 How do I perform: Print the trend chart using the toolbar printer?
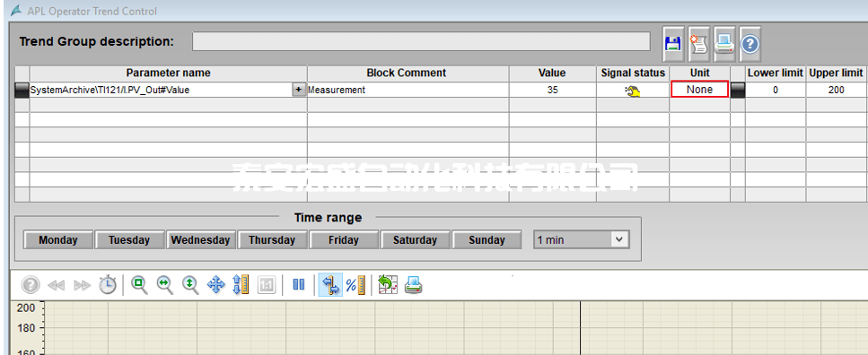414,285
